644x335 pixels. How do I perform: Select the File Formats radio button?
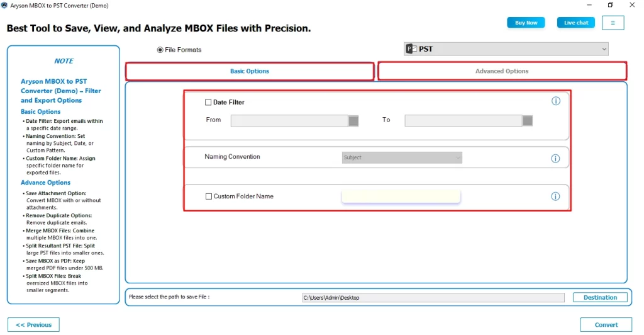(160, 50)
